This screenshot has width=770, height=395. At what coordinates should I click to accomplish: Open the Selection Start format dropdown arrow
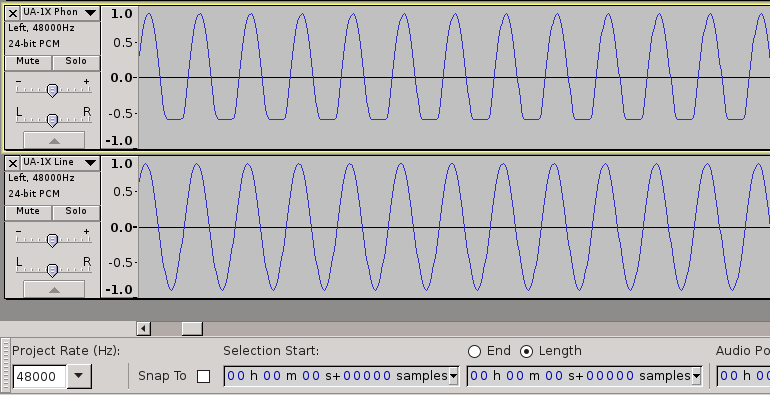pos(453,376)
